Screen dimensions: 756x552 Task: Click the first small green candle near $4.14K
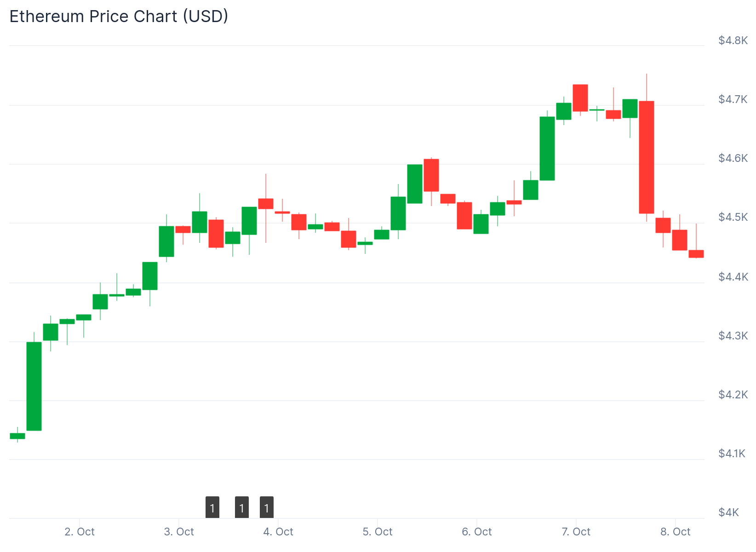click(17, 436)
